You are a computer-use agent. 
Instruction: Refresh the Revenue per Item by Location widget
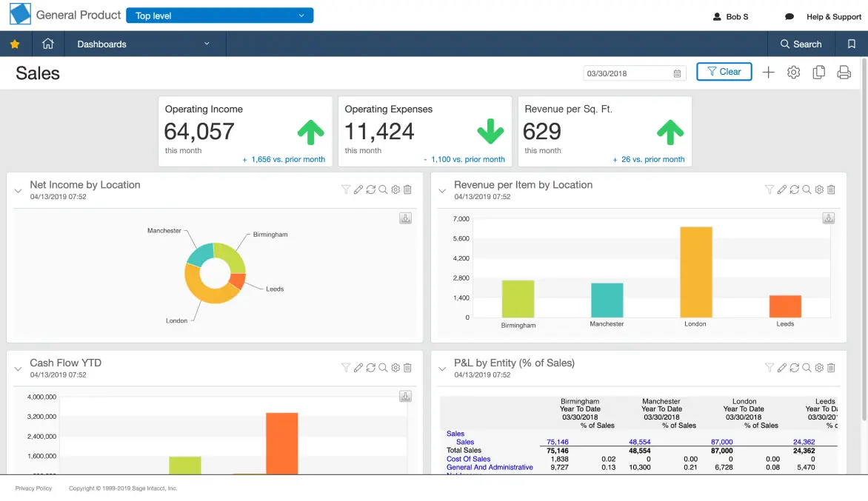[794, 190]
